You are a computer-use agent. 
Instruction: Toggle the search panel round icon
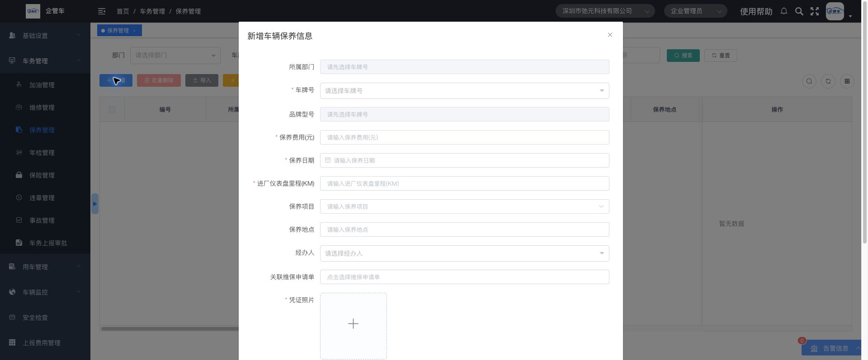point(809,81)
